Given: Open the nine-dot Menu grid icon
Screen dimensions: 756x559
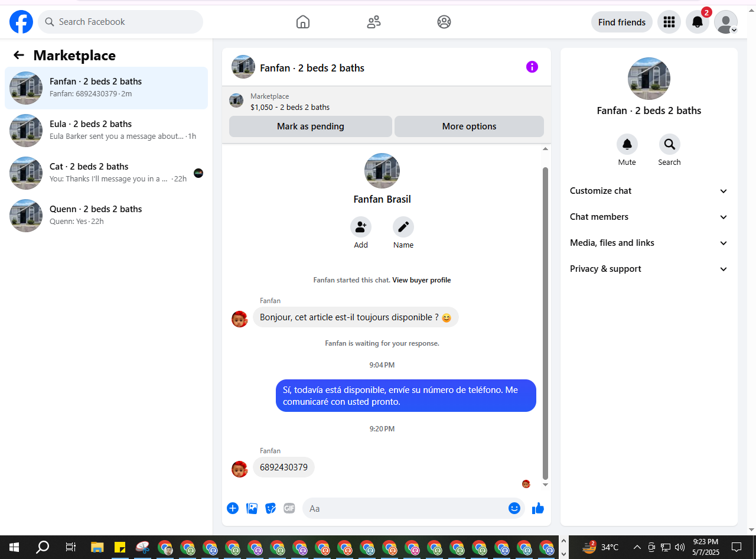Looking at the screenshot, I should [669, 22].
